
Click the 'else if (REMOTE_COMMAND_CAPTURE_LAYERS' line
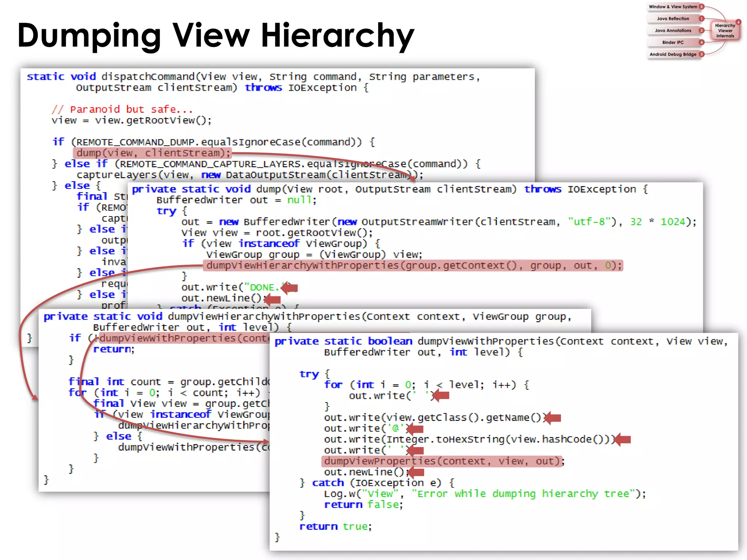[x=266, y=164]
